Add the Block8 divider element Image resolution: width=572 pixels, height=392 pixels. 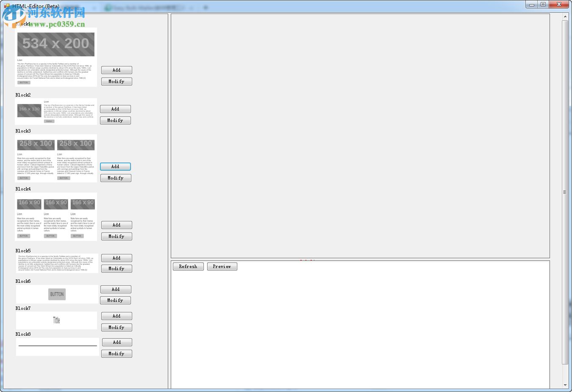117,342
